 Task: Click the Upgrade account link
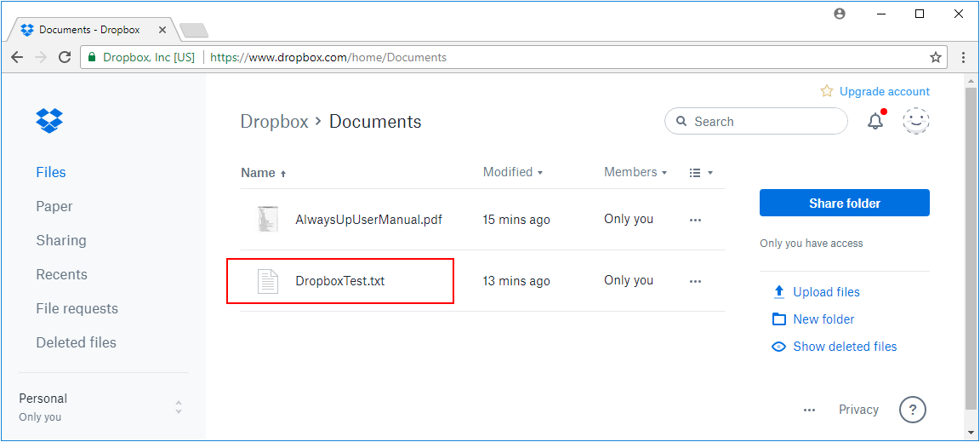pos(885,91)
